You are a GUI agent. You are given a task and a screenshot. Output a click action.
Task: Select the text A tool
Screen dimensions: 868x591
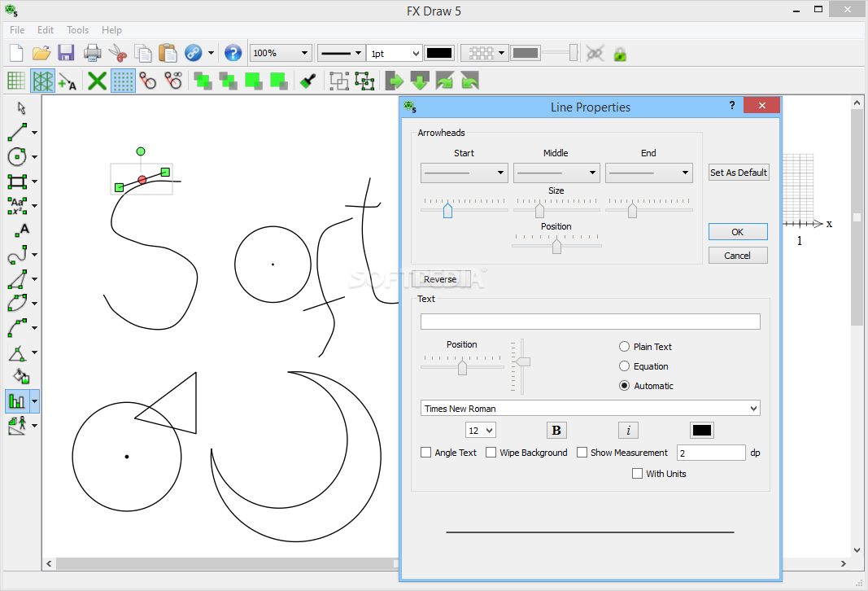[22, 230]
